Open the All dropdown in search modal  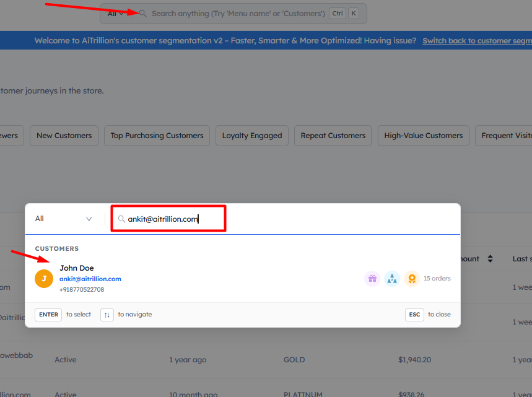64,219
